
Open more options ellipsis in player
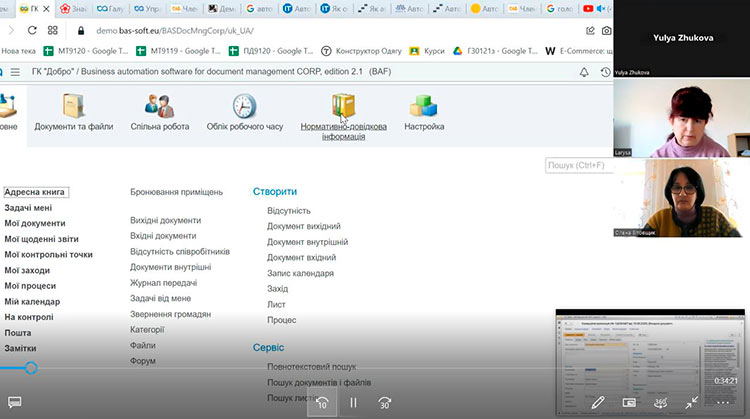pos(723,402)
